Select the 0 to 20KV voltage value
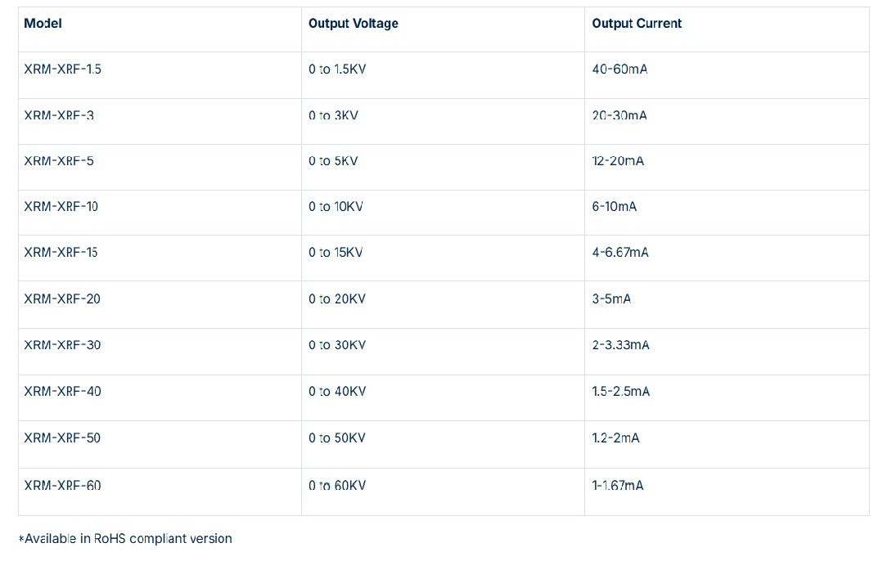The height and width of the screenshot is (588, 883). 337,299
